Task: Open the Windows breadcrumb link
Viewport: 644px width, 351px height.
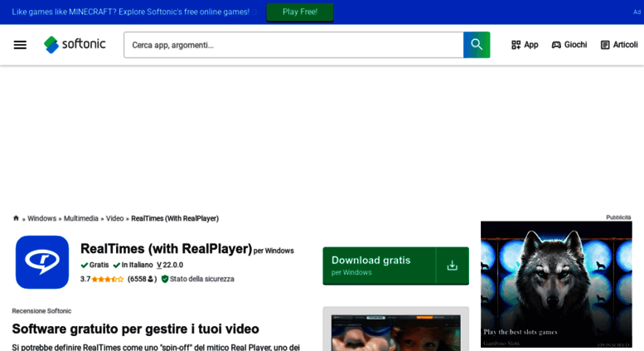Action: point(42,219)
